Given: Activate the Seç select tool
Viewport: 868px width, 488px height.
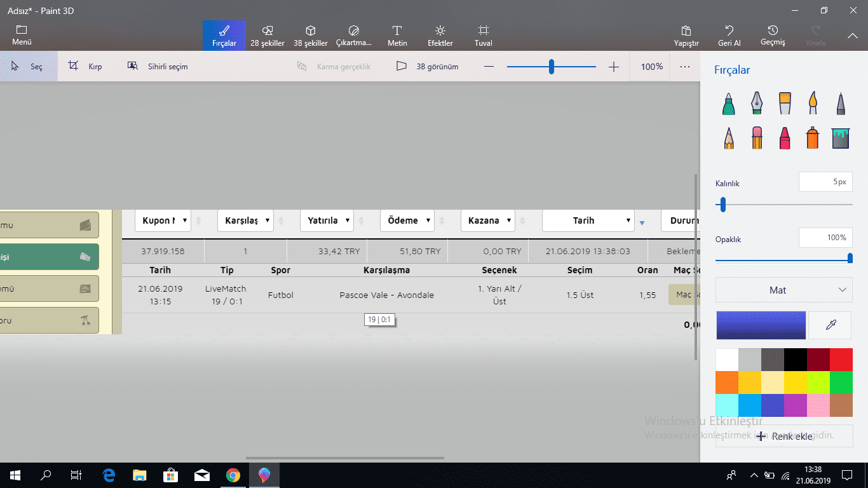Looking at the screenshot, I should click(29, 66).
